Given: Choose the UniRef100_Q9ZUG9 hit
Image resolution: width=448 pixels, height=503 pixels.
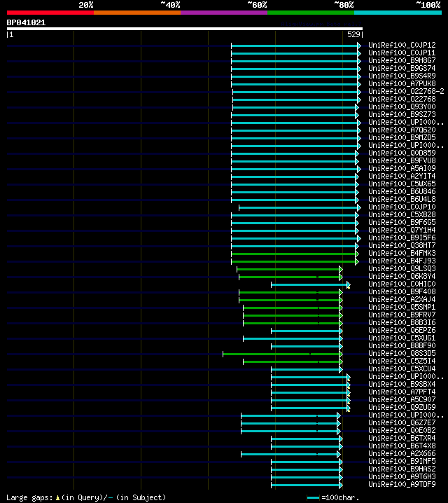Looking at the screenshot, I should tap(402, 407).
